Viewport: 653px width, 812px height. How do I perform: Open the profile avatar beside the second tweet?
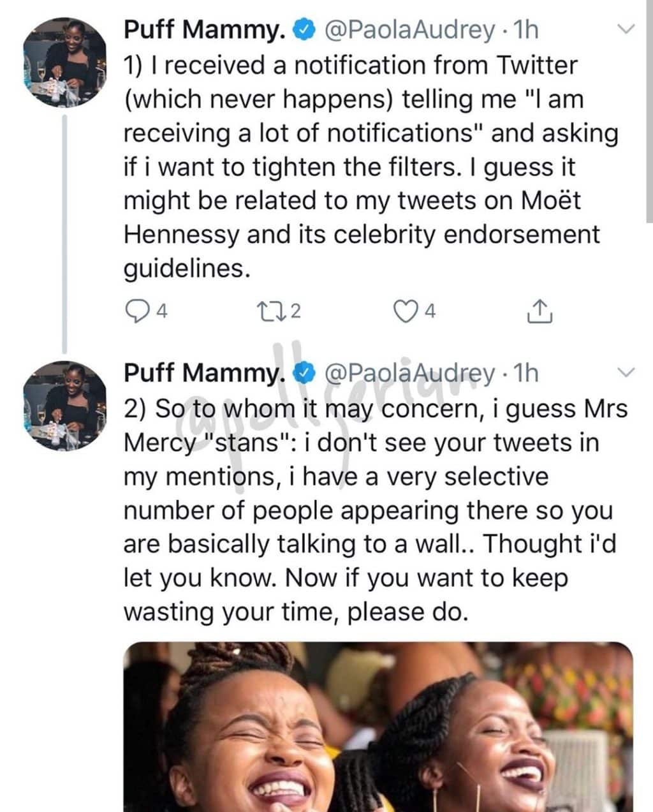click(64, 405)
